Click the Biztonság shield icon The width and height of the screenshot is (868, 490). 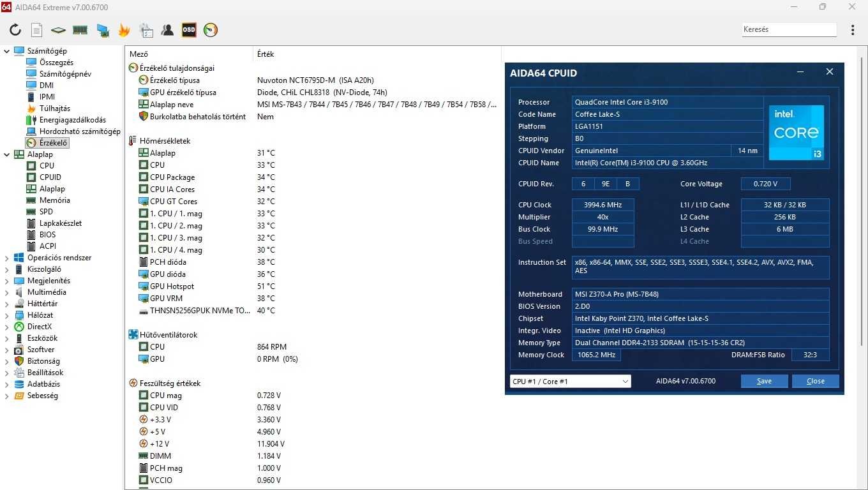click(x=19, y=361)
